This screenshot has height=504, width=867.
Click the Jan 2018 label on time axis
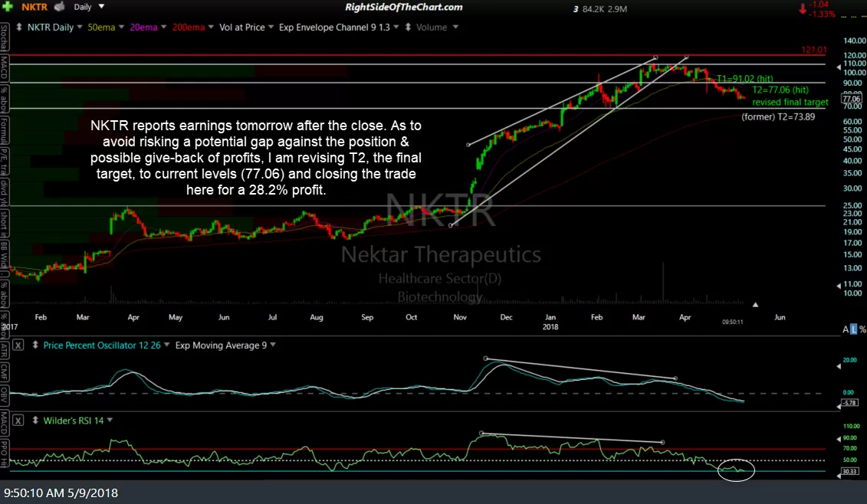pyautogui.click(x=550, y=322)
